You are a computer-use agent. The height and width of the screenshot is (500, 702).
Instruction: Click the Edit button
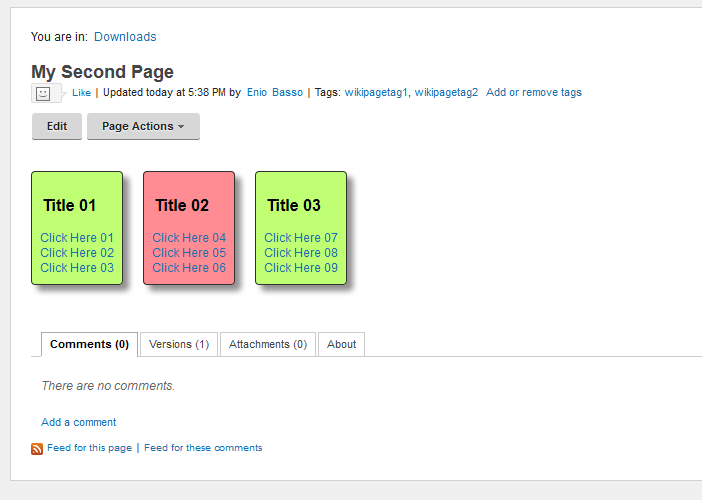click(57, 126)
